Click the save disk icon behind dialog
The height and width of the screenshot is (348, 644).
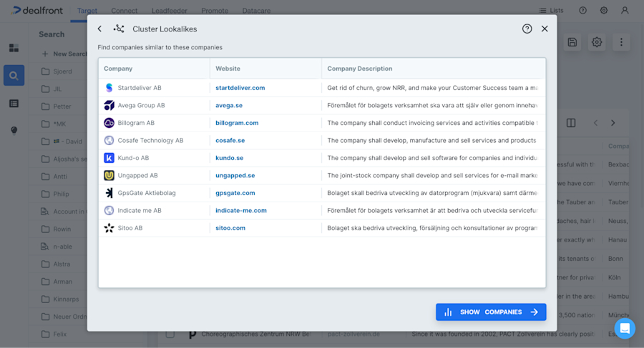pos(572,42)
